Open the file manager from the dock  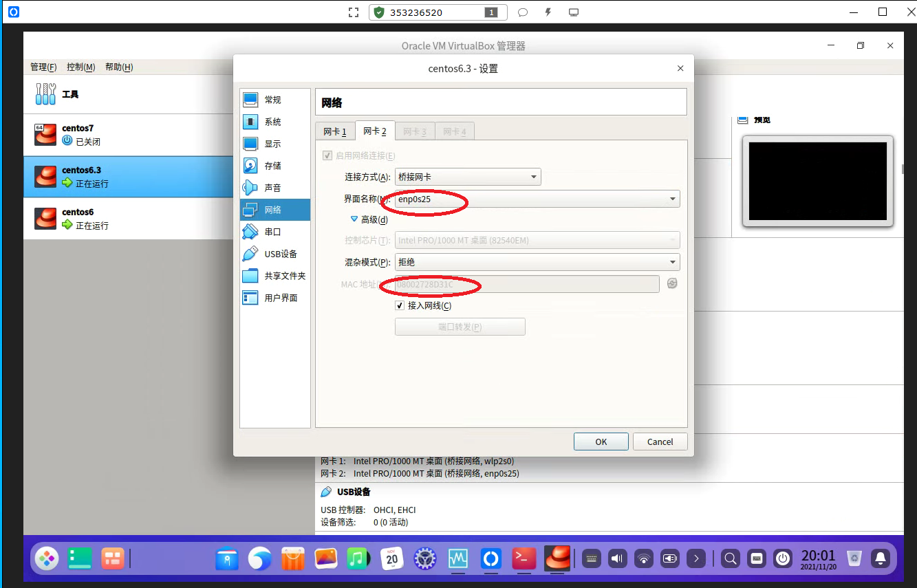click(x=226, y=558)
